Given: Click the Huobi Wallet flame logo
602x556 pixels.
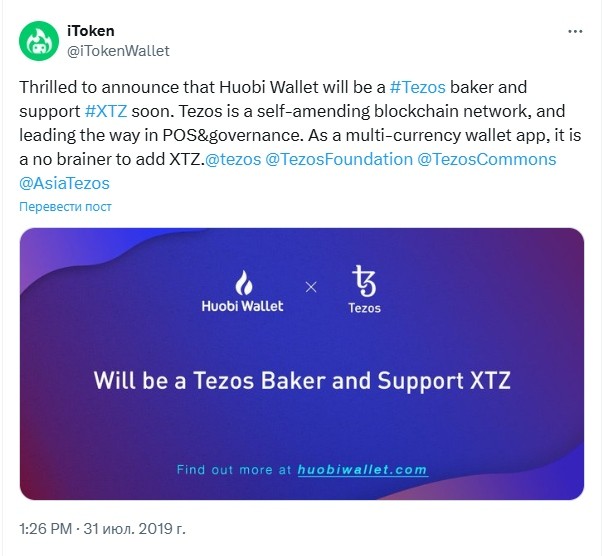Looking at the screenshot, I should (243, 283).
